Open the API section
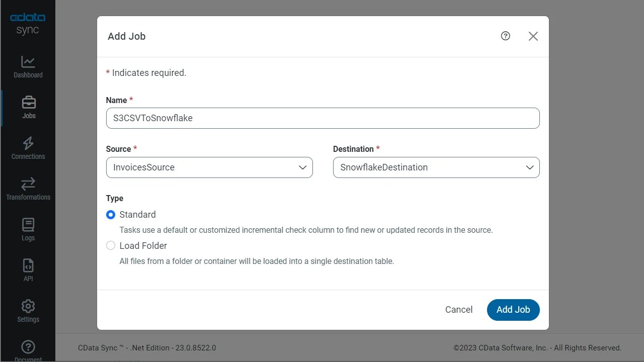Image resolution: width=644 pixels, height=362 pixels. coord(28,269)
